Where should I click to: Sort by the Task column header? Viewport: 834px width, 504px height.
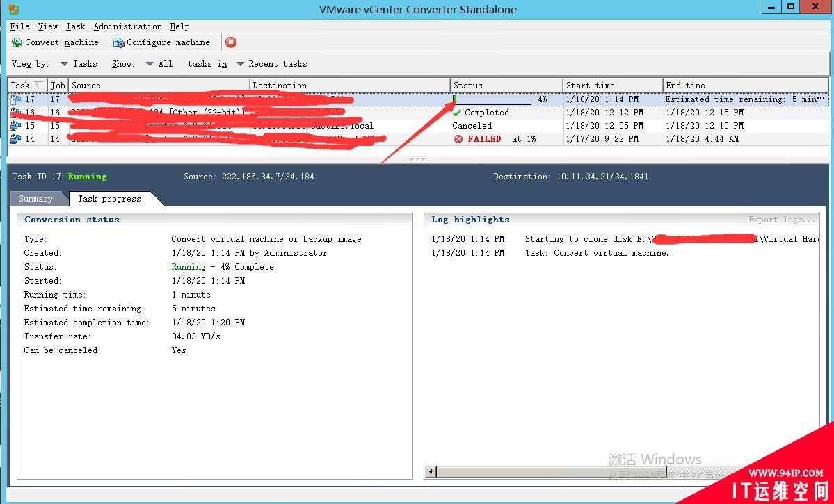pyautogui.click(x=27, y=85)
